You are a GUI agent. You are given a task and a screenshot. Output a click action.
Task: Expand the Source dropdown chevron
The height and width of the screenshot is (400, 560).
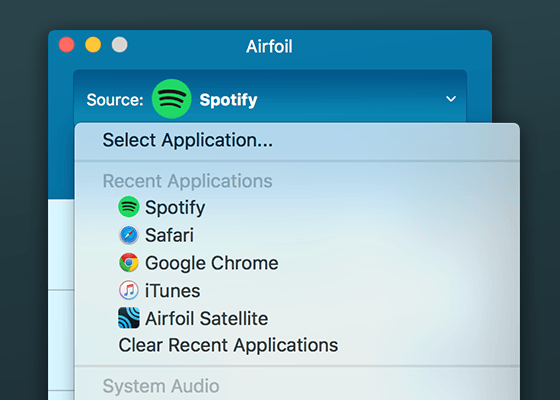[x=451, y=99]
